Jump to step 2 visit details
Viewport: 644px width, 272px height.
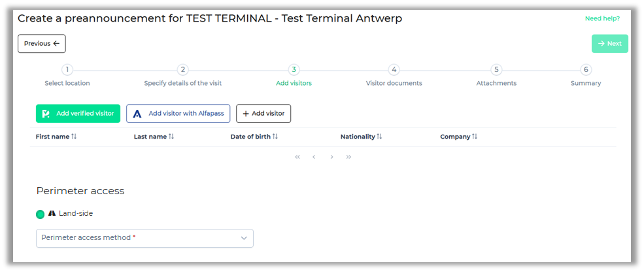click(183, 70)
